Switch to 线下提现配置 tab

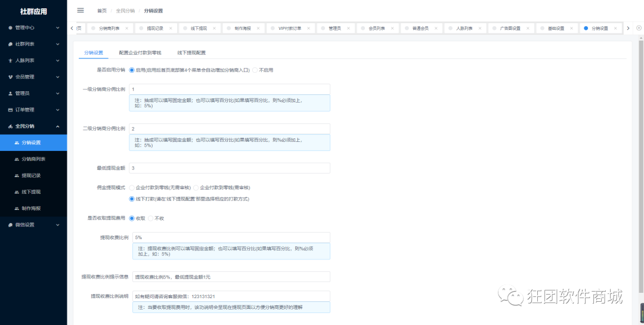pos(191,53)
